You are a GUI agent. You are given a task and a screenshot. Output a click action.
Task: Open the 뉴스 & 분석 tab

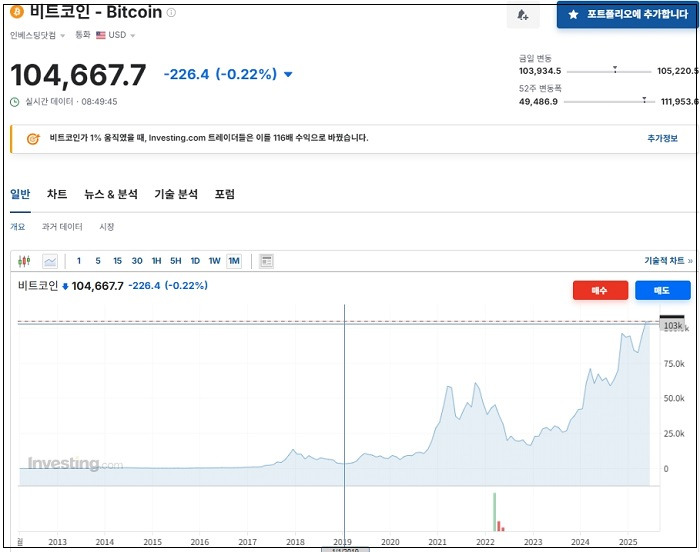click(x=111, y=194)
